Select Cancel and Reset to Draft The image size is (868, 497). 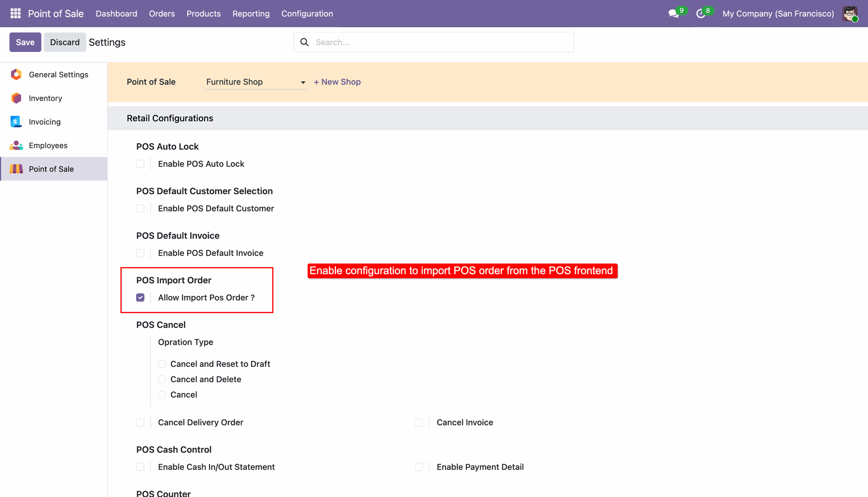pos(162,364)
